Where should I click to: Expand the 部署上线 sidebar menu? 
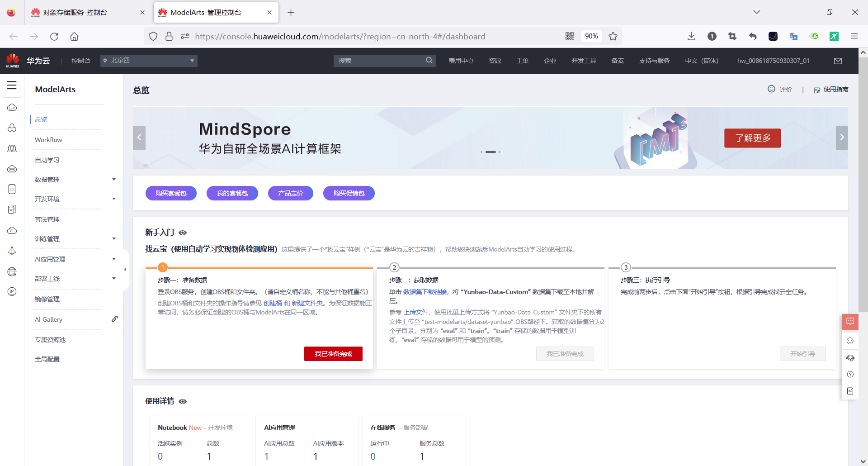[114, 279]
